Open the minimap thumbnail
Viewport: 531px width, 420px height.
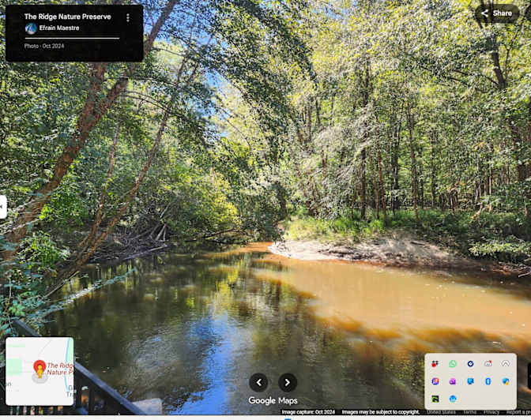(40, 371)
